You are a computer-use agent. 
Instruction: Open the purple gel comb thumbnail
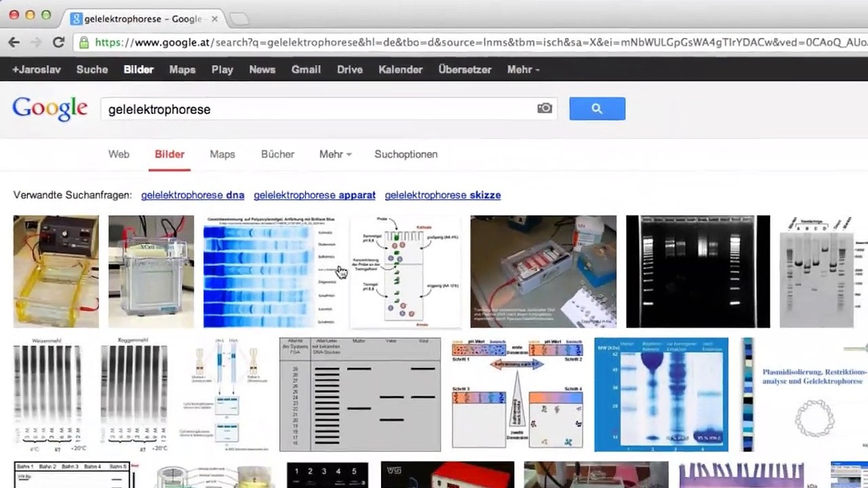click(x=742, y=474)
